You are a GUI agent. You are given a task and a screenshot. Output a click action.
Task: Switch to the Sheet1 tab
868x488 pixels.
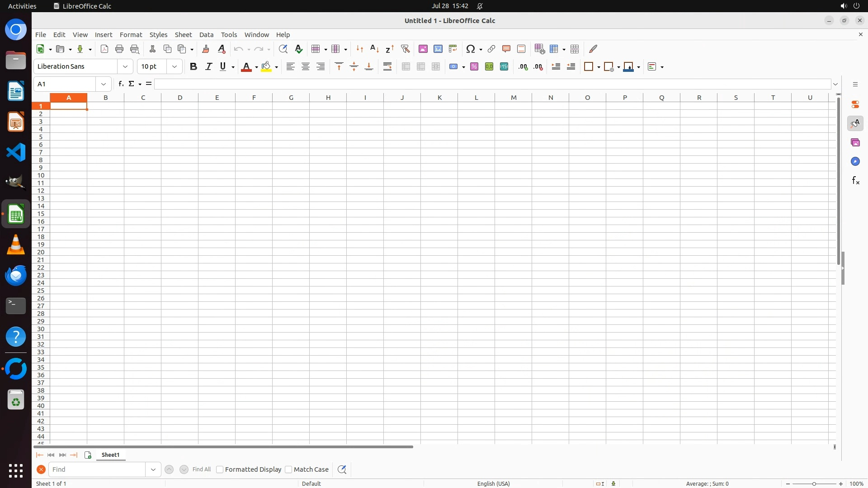tap(111, 455)
